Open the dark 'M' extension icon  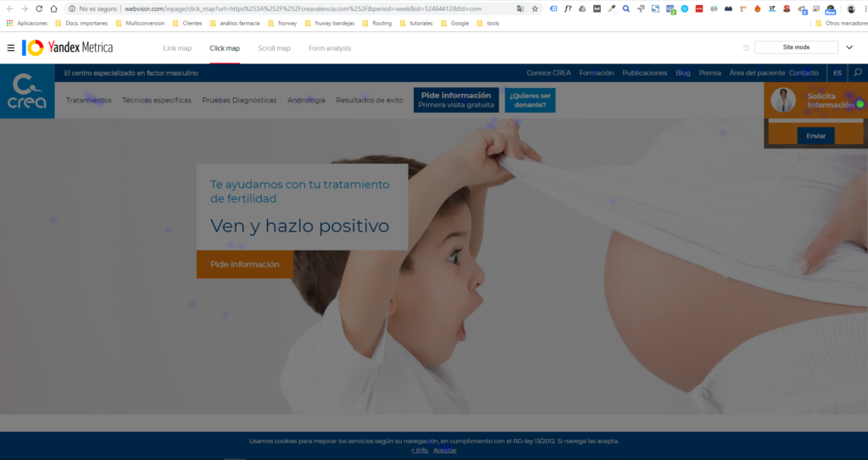[x=597, y=8]
